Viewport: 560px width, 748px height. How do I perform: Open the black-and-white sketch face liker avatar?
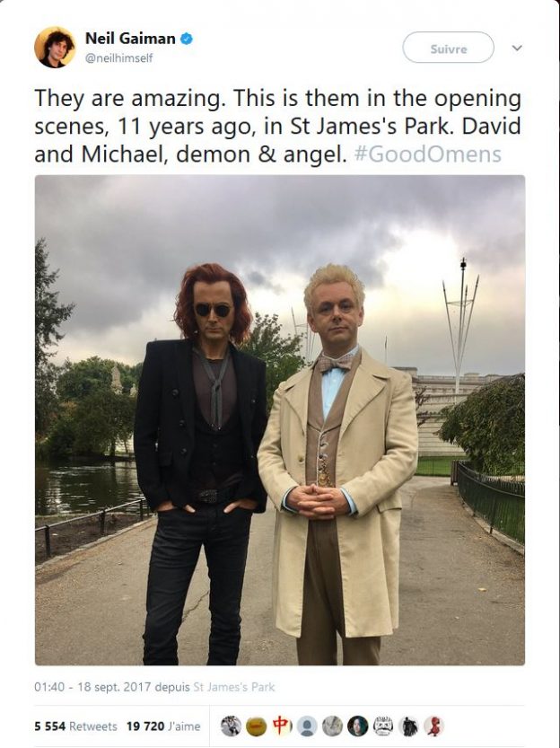pos(383,726)
